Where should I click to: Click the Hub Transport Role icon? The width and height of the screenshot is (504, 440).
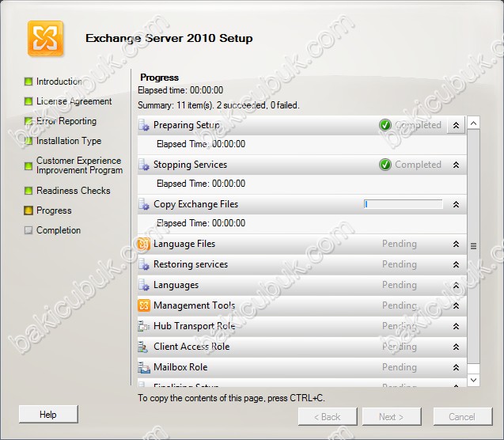(144, 326)
